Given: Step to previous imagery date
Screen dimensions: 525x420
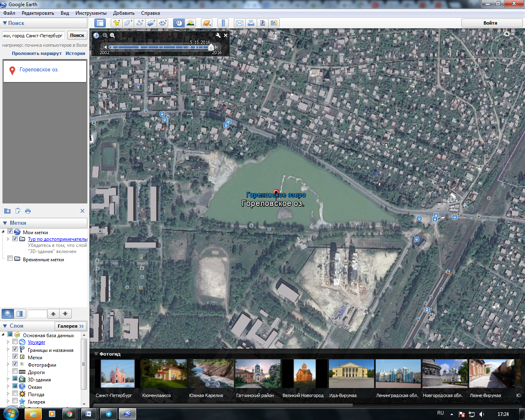Looking at the screenshot, I should coord(105,47).
